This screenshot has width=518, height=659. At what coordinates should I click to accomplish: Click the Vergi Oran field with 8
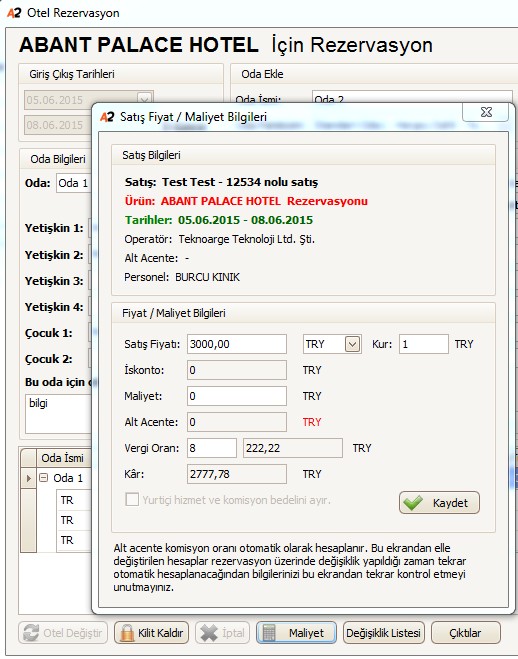(212, 448)
